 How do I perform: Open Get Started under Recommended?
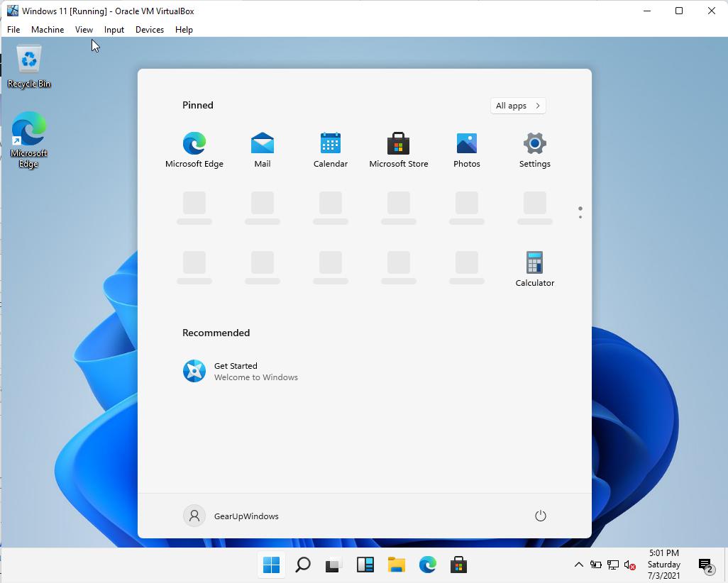coord(236,370)
